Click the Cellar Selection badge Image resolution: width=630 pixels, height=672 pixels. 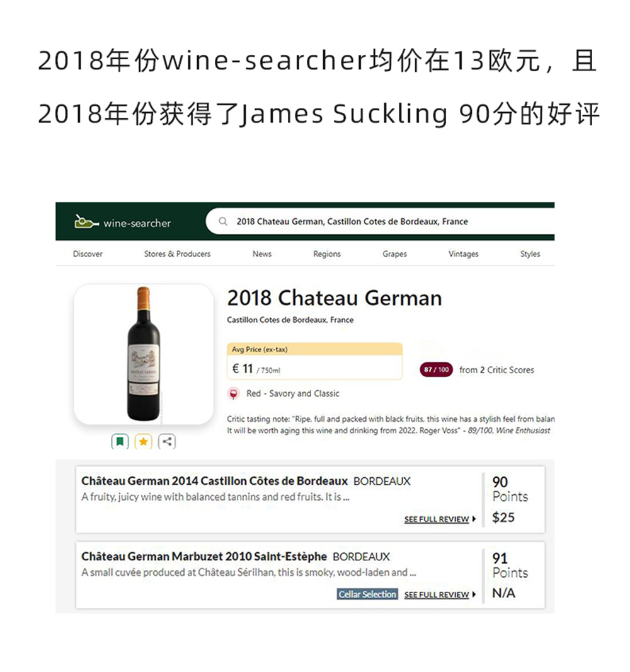(367, 594)
